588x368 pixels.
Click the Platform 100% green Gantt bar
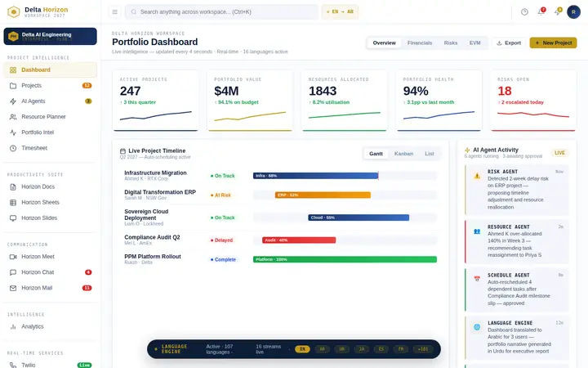(x=345, y=259)
